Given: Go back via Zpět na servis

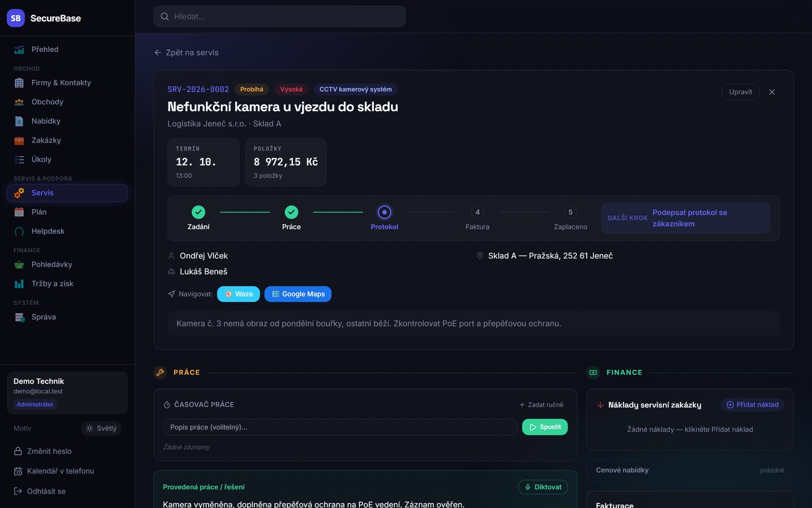Looking at the screenshot, I should [x=186, y=53].
